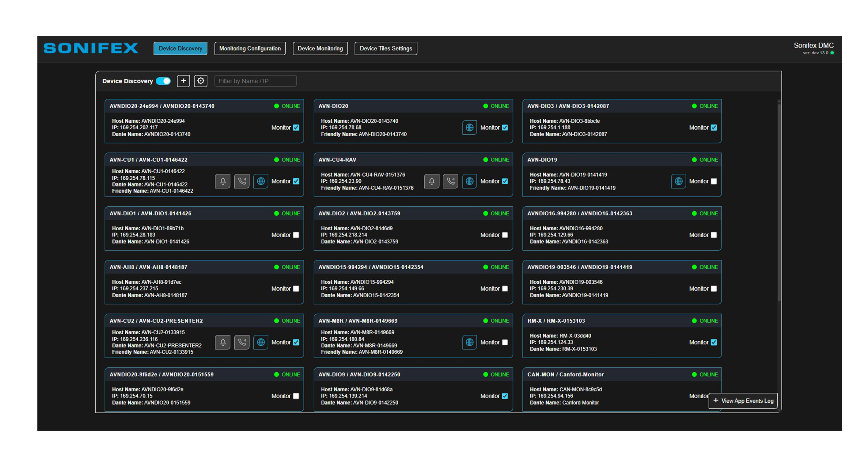Focus the Filter by Name / IP field
The image size is (868, 460).
click(x=256, y=81)
